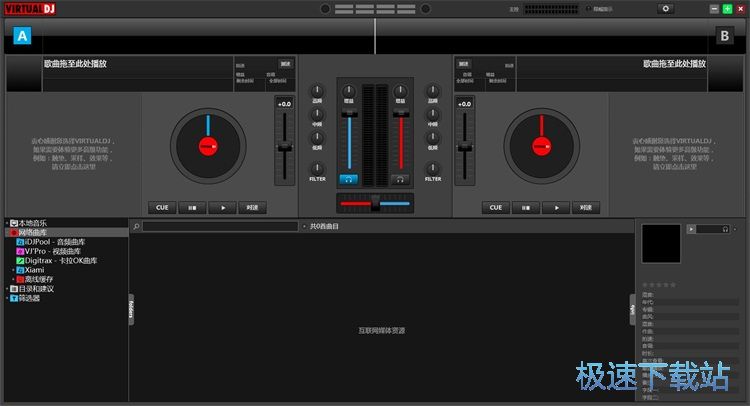The image size is (750, 406).
Task: Click deck A FILTER knob
Action: pos(317,168)
